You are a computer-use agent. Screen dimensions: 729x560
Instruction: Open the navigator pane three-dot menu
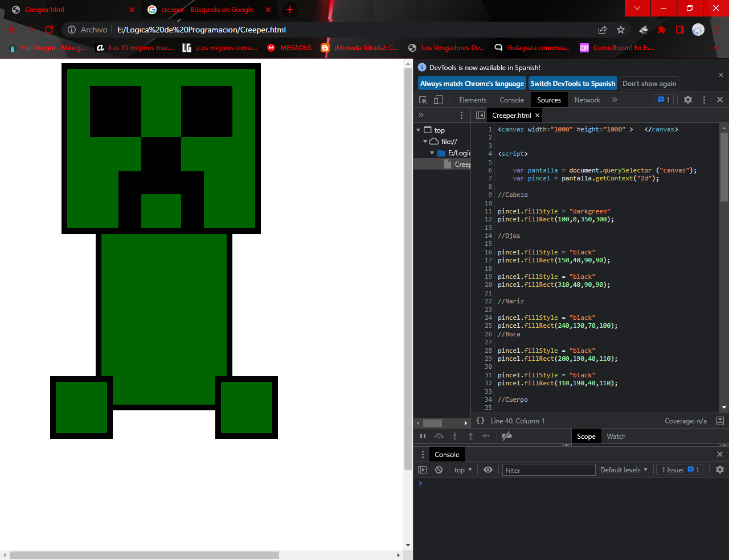(x=462, y=115)
